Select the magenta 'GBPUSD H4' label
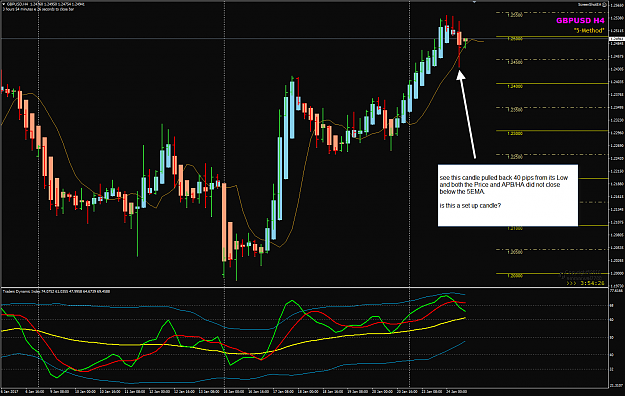The height and width of the screenshot is (396, 625). click(x=580, y=21)
